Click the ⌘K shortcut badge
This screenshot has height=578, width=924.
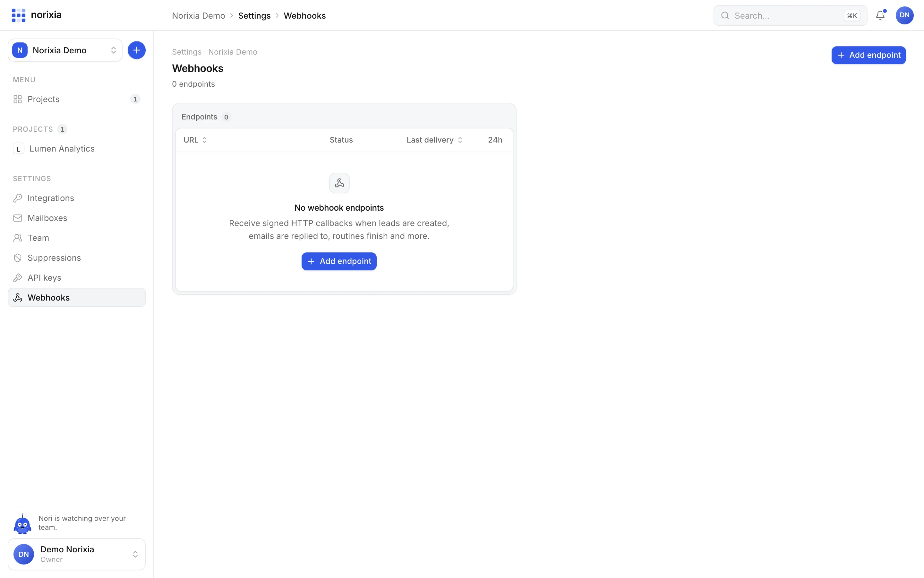tap(852, 16)
